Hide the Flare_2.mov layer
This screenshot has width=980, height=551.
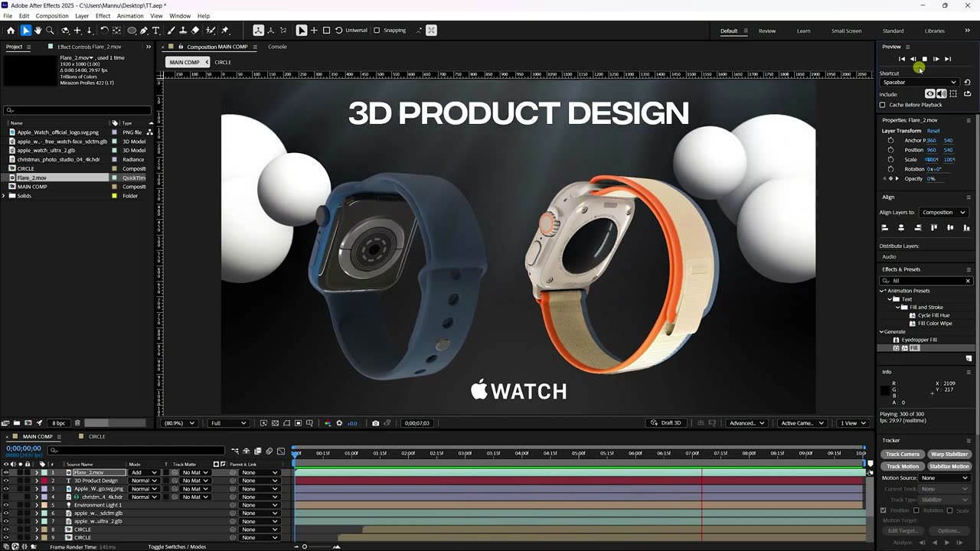coord(5,472)
